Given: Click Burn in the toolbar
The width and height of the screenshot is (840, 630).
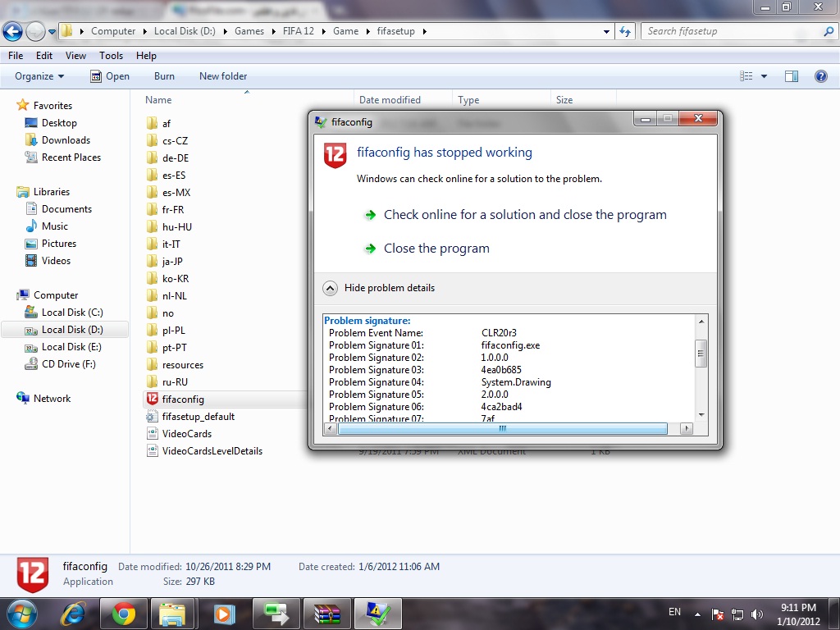Looking at the screenshot, I should click(164, 76).
